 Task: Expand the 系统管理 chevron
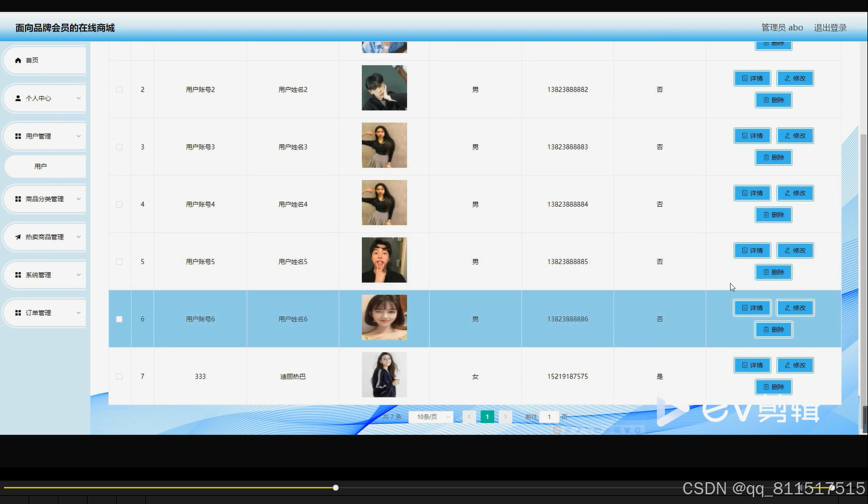coord(78,275)
